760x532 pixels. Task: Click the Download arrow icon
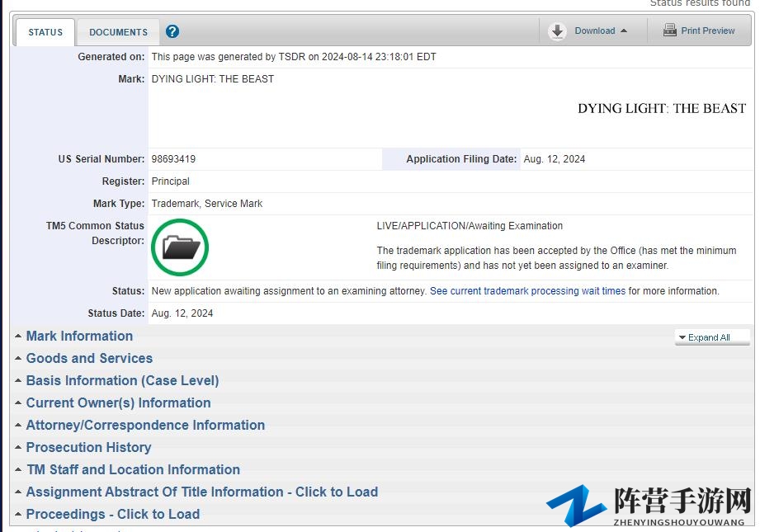point(557,31)
